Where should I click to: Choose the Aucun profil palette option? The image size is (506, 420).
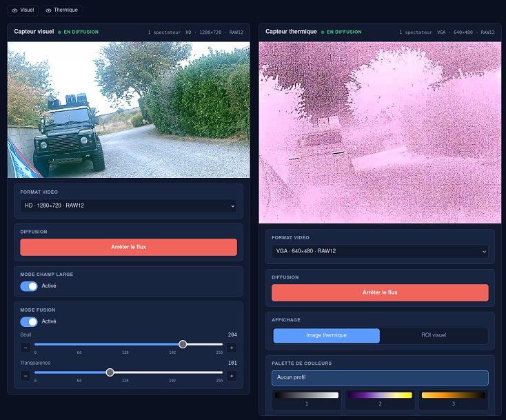380,378
